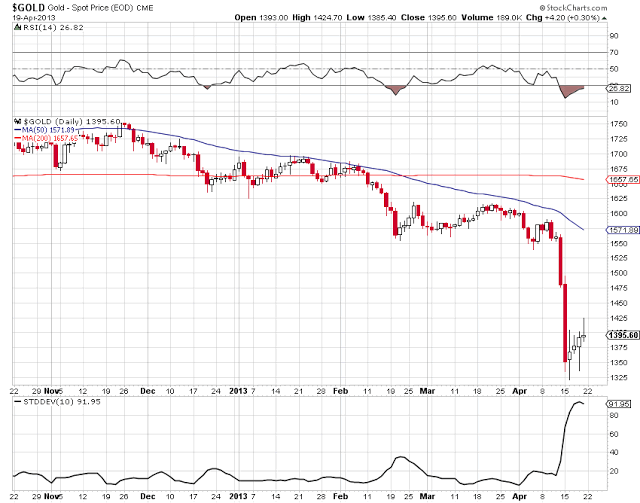Click the red MA(200) legend line marker
This screenshot has height=503, width=640.
click(x=18, y=138)
